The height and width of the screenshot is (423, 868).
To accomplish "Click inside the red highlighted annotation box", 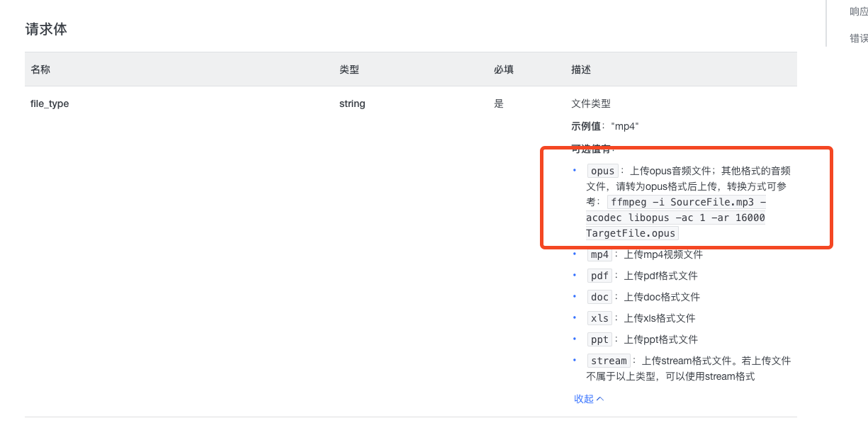I will tap(686, 198).
